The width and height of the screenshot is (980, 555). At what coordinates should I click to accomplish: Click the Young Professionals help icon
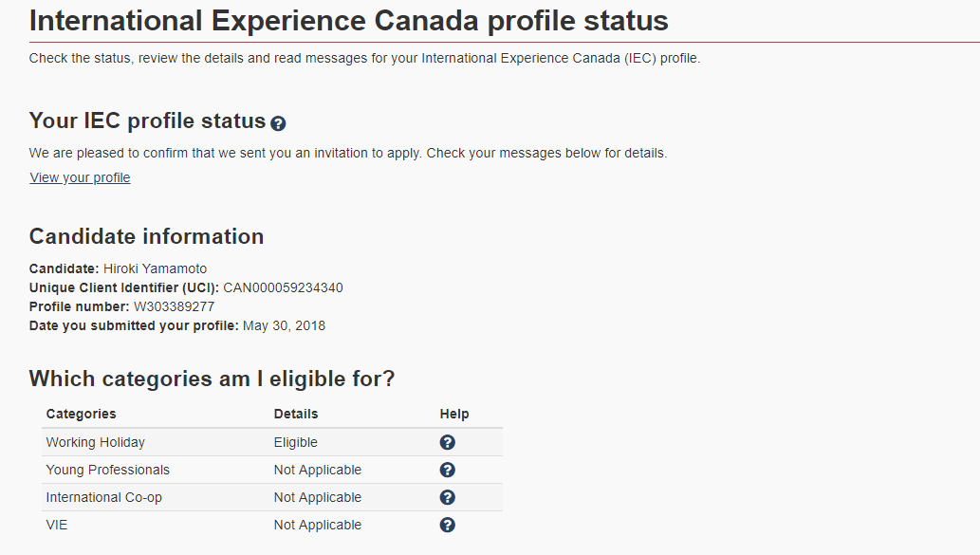pyautogui.click(x=448, y=470)
